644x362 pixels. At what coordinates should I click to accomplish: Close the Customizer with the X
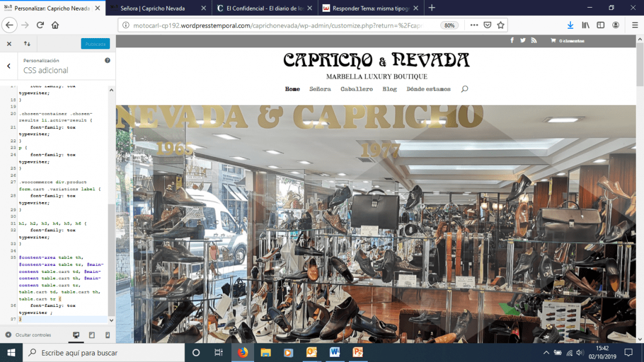click(9, 43)
